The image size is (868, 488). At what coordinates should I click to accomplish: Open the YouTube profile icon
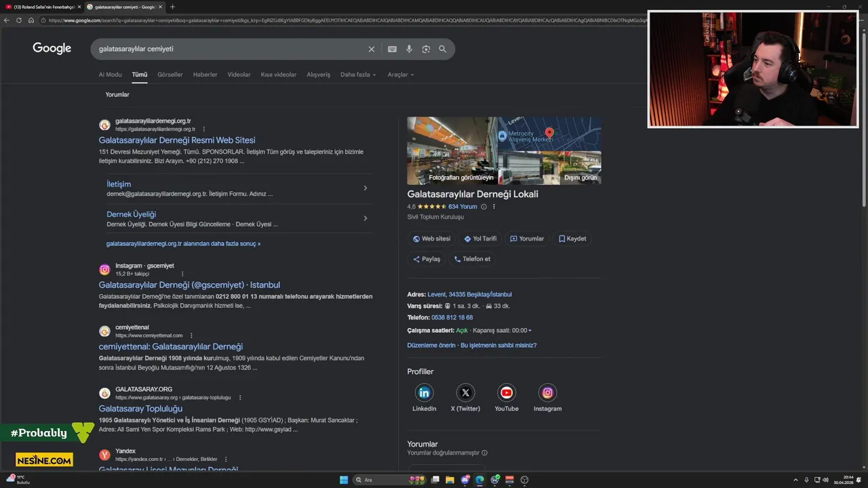(507, 392)
